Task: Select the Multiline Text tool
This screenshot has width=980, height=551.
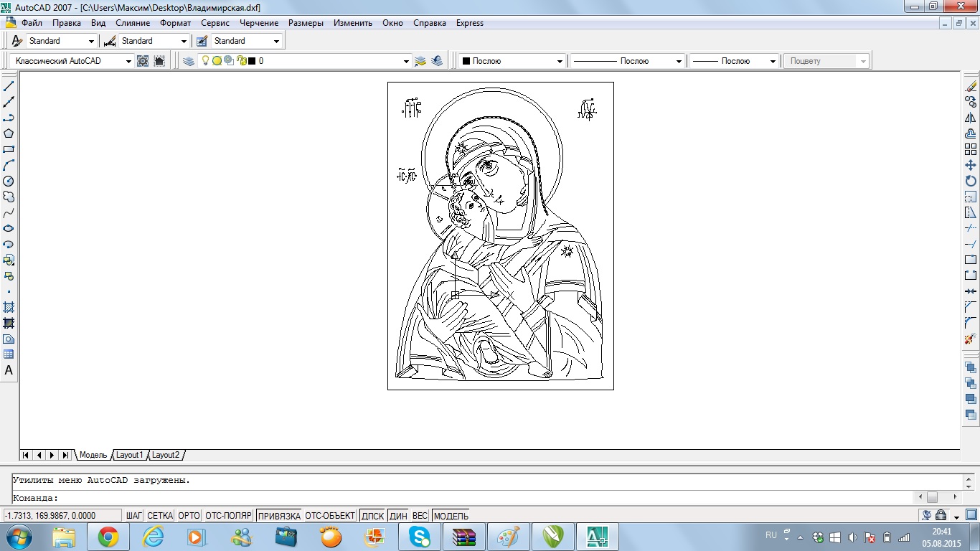Action: 9,370
